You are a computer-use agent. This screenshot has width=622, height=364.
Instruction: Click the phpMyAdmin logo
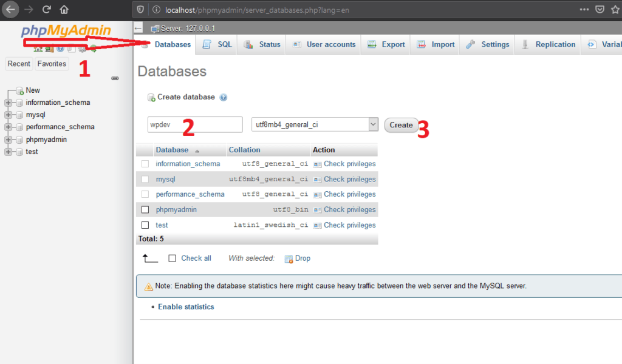(x=66, y=30)
